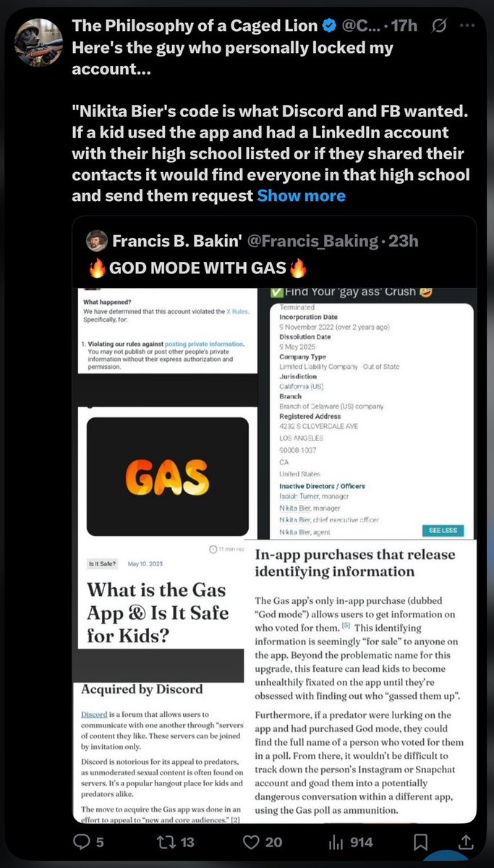Like the post with heart icon
The image size is (494, 868).
(252, 842)
